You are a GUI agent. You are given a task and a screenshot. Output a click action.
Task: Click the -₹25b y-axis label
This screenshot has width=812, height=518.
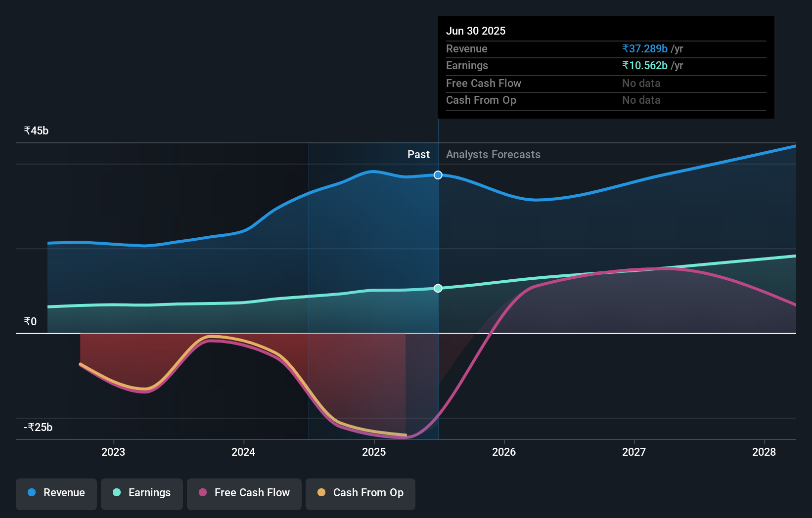click(38, 428)
